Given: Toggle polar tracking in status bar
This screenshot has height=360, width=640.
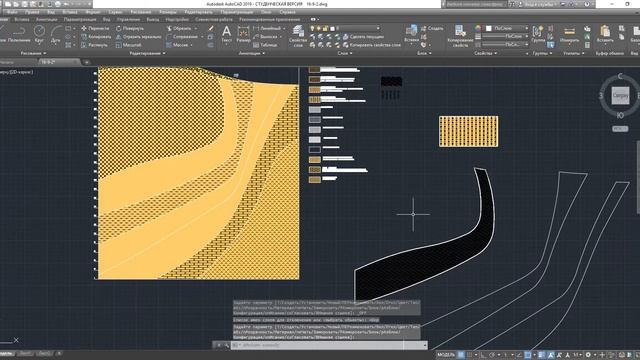Looking at the screenshot, I should click(492, 355).
